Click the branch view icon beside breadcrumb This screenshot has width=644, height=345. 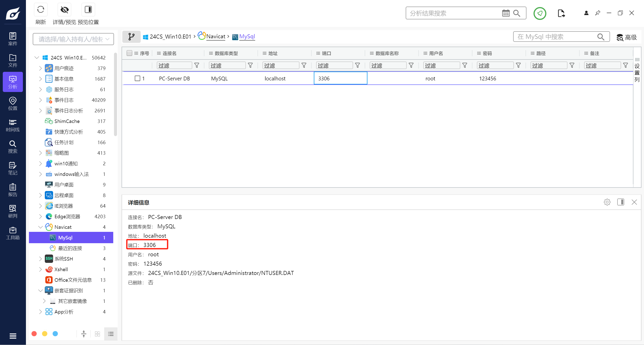click(131, 37)
